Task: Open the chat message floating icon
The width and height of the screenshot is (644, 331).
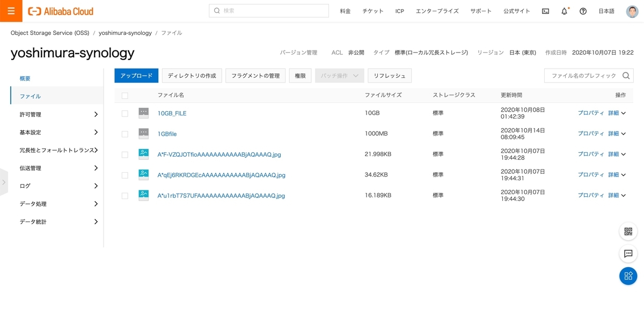Action: pyautogui.click(x=628, y=254)
